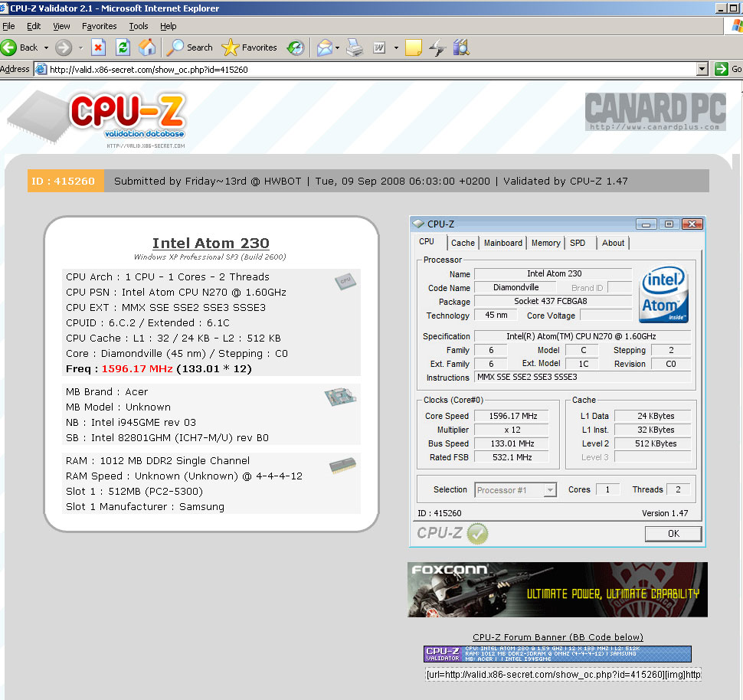Go to Home page icon
The height and width of the screenshot is (700, 743).
pos(147,47)
